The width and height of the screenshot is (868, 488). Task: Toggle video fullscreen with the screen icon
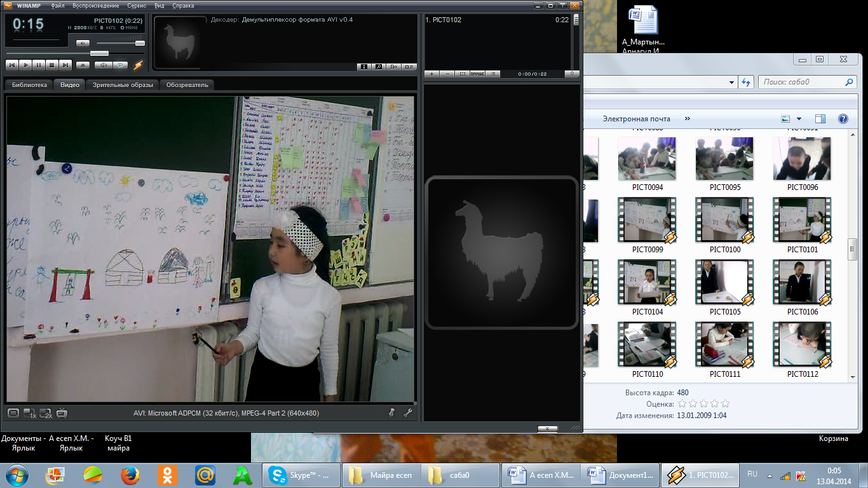(13, 413)
